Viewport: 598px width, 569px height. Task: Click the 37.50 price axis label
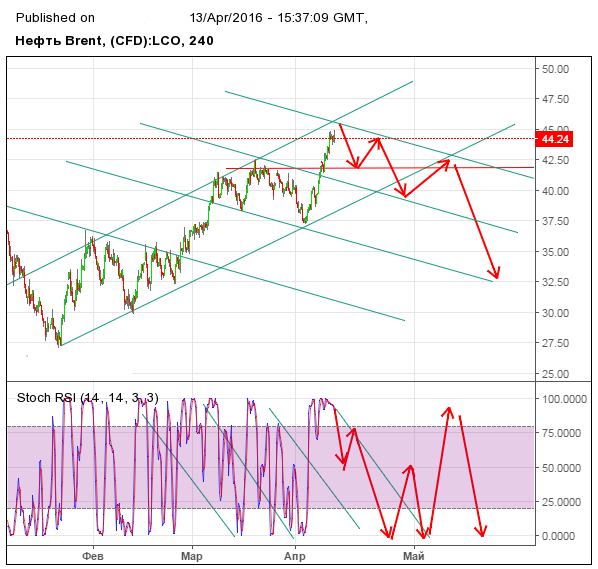[555, 221]
